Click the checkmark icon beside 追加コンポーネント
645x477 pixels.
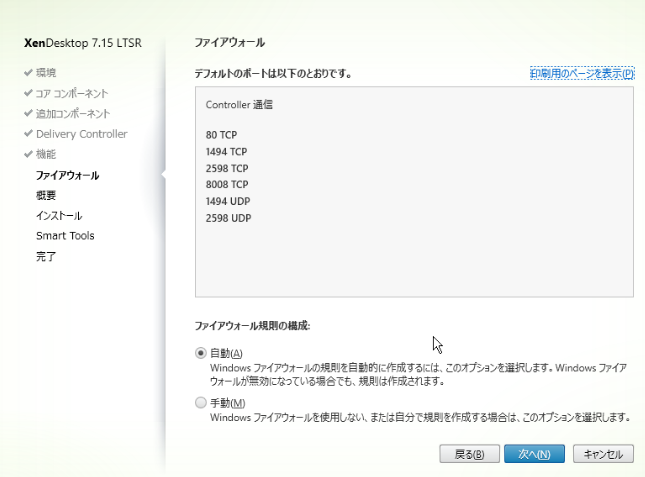(x=28, y=113)
